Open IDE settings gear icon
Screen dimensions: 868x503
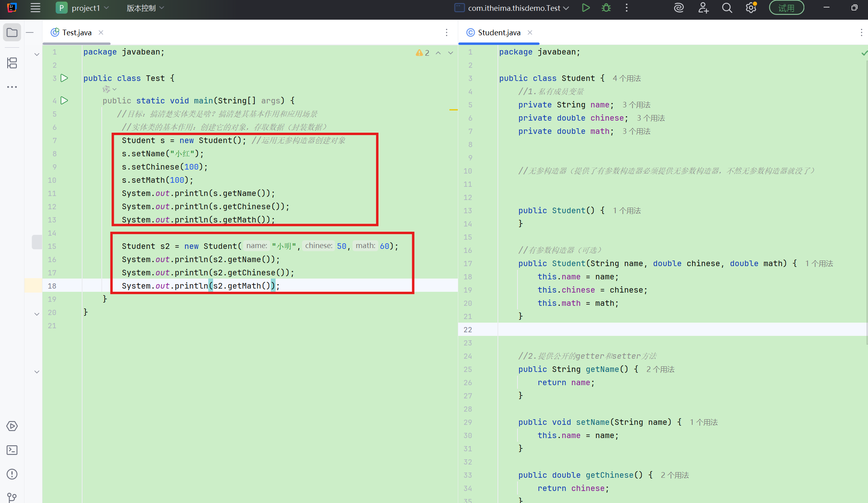(x=751, y=8)
